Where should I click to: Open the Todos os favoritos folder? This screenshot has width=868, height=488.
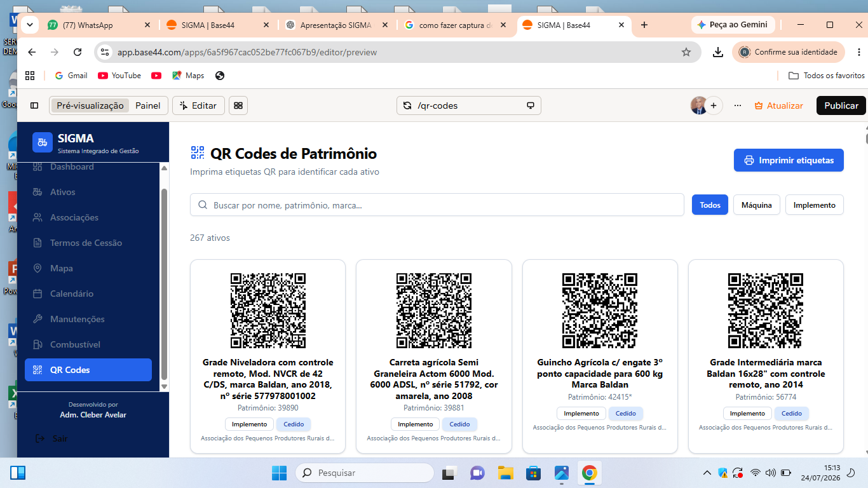[826, 76]
